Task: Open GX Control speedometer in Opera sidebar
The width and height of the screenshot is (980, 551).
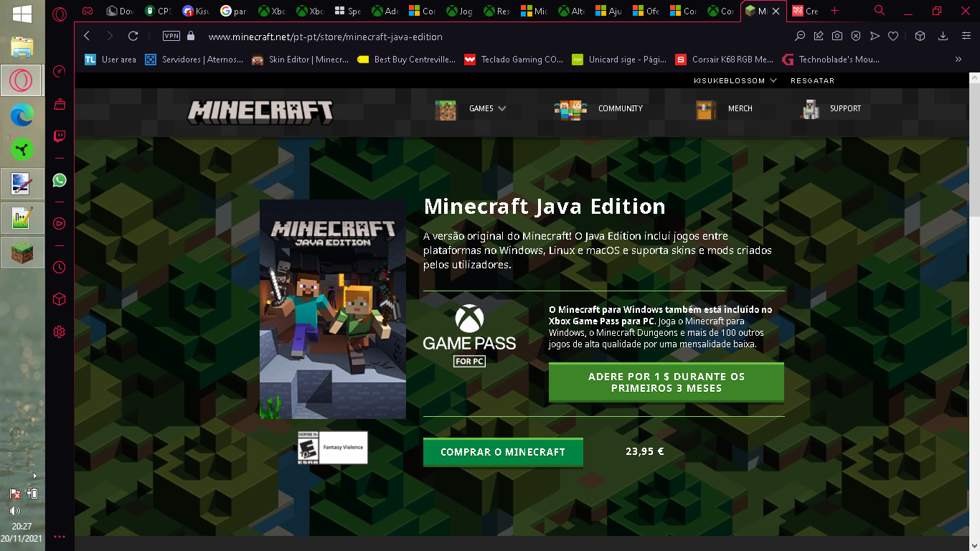Action: tap(60, 70)
